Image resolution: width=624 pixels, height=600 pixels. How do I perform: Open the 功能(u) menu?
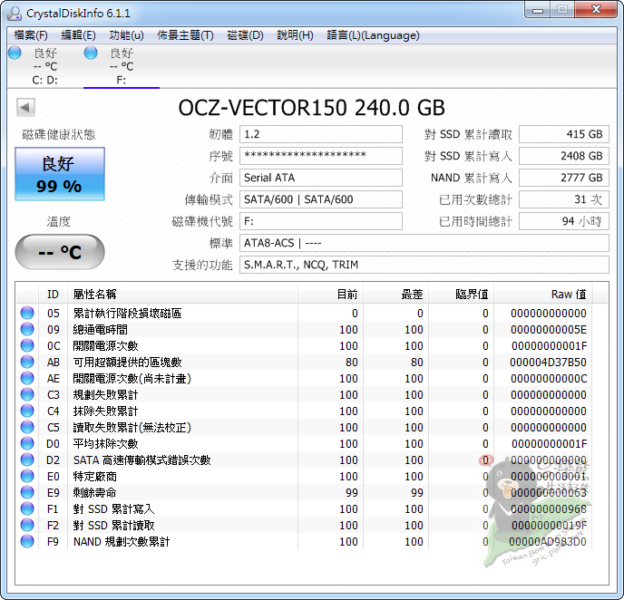[126, 35]
